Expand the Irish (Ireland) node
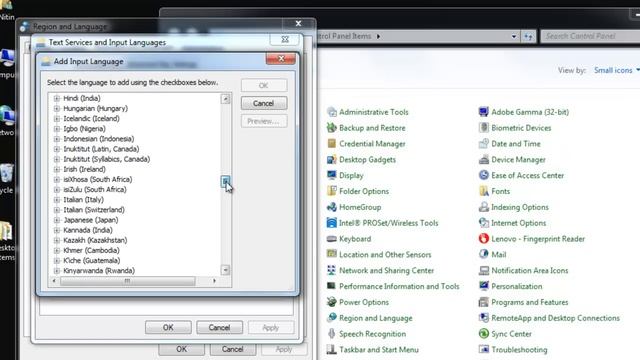 point(57,169)
